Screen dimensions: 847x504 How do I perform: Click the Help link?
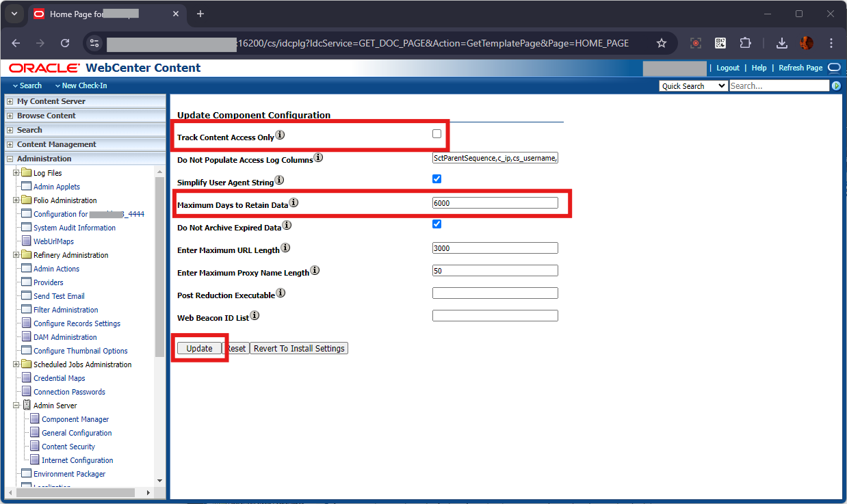pos(759,68)
